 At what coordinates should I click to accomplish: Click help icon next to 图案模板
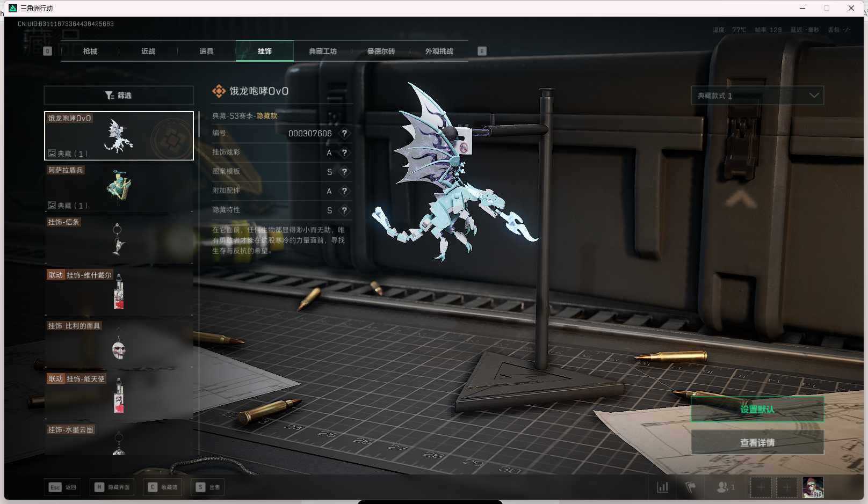[x=344, y=172]
